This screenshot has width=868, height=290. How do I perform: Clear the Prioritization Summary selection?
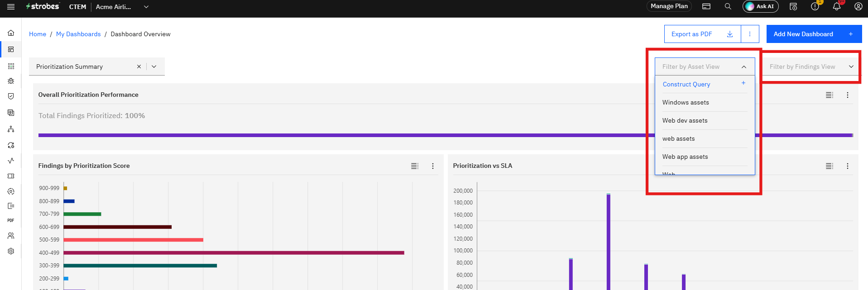click(x=139, y=67)
